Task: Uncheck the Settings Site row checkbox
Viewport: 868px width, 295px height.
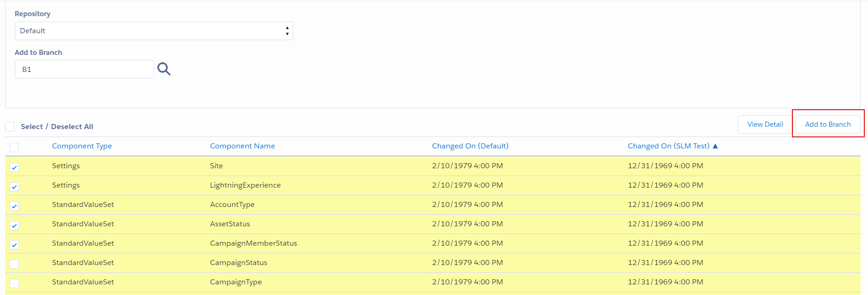Action: 14,167
